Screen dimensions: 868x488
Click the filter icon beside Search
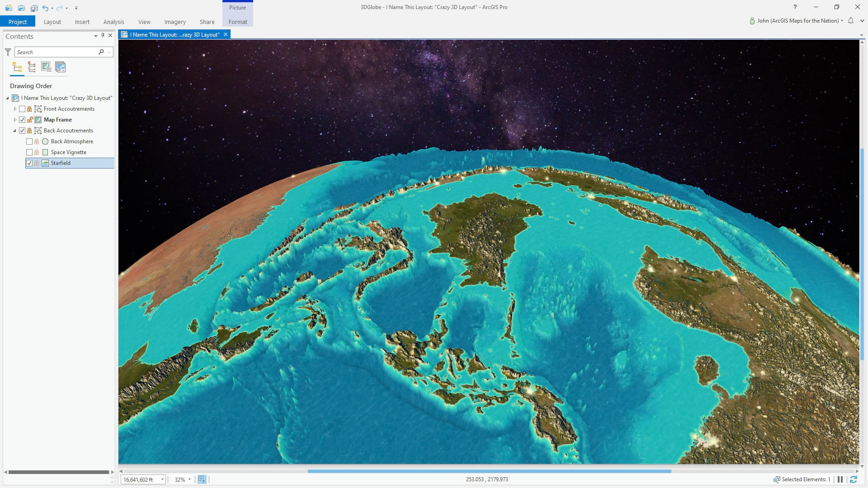tap(8, 52)
